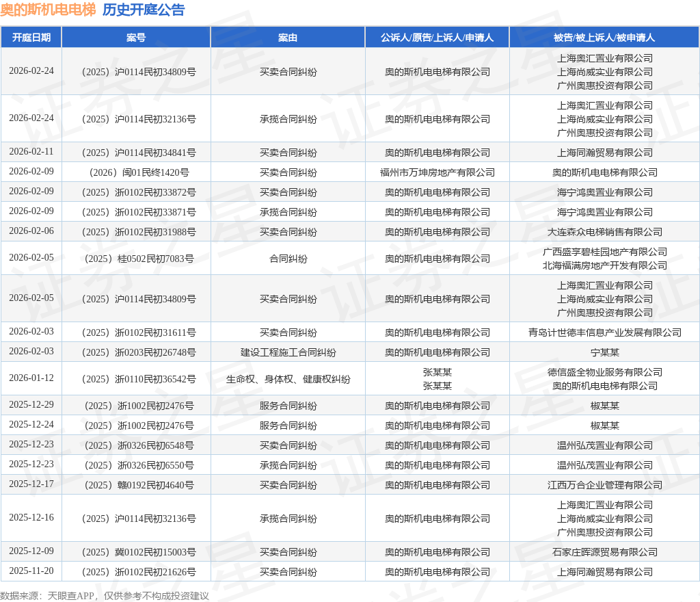The height and width of the screenshot is (602, 700).
Task: Click the 合同纠纷 cause in 桂0502 row
Action: coord(288,259)
